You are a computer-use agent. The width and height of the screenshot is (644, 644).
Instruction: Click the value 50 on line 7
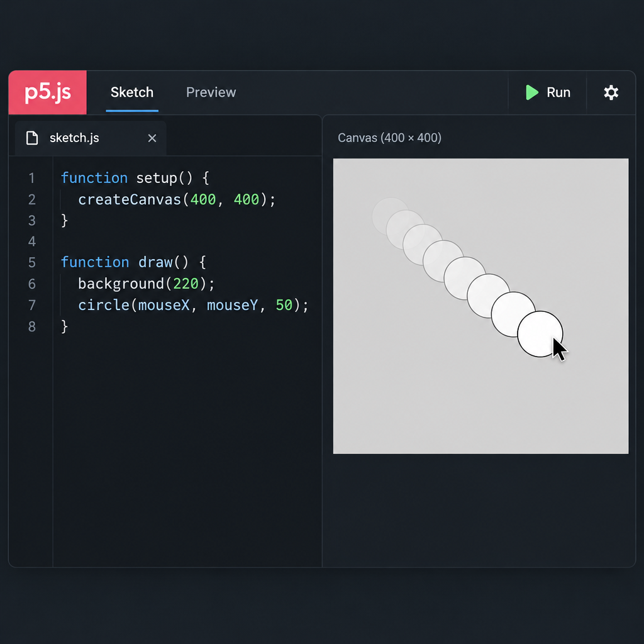pyautogui.click(x=284, y=305)
